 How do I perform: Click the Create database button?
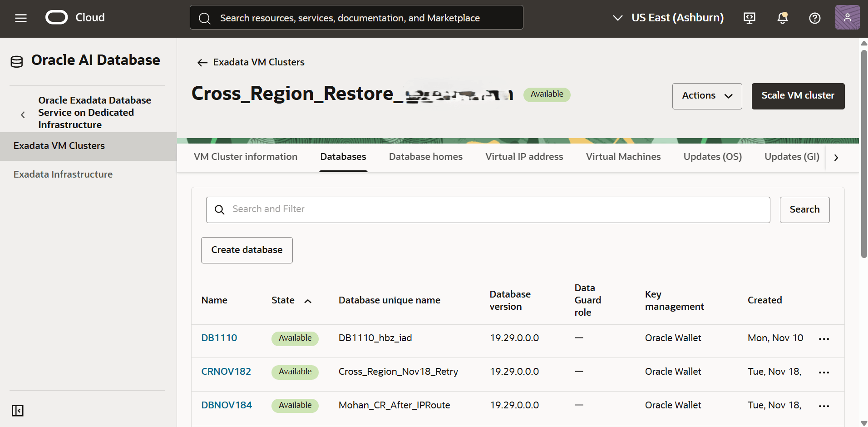pos(247,250)
